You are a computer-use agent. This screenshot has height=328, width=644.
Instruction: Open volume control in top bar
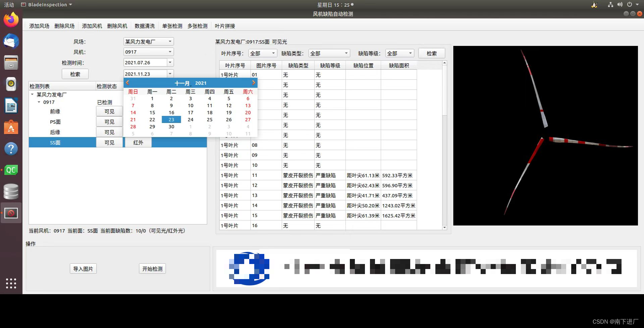click(x=620, y=5)
